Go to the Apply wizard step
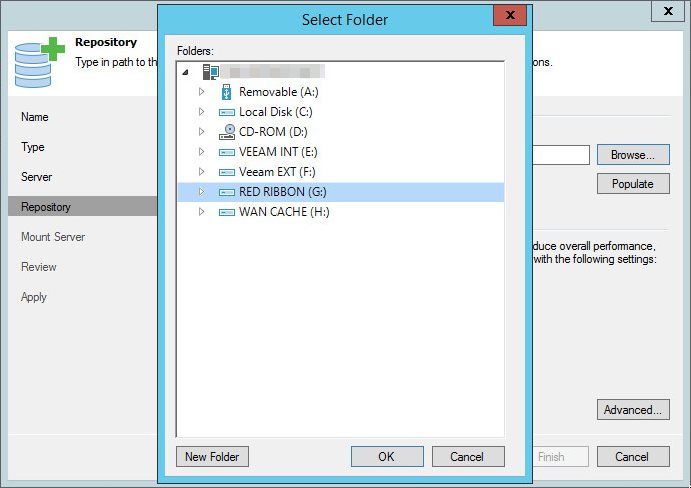This screenshot has width=691, height=488. pos(34,297)
